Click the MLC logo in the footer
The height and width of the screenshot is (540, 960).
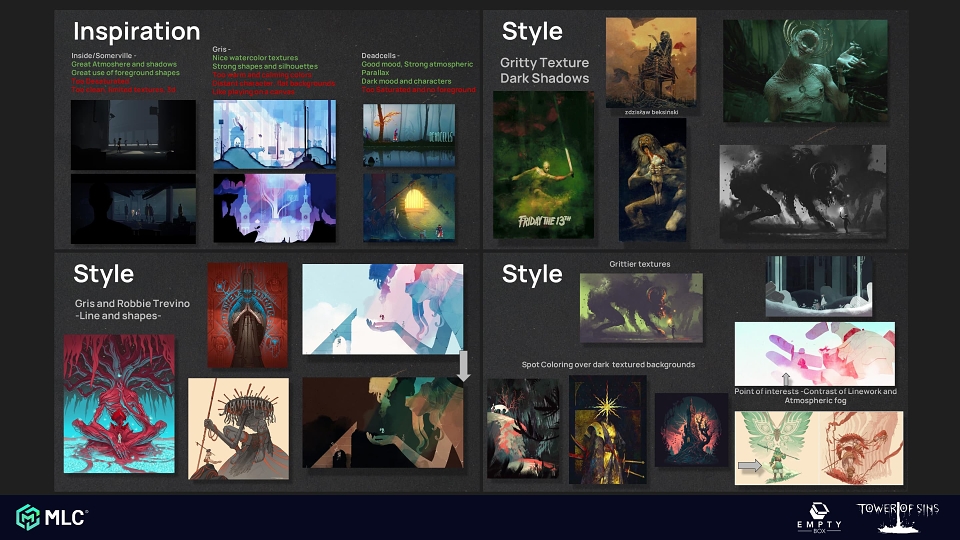tap(52, 517)
